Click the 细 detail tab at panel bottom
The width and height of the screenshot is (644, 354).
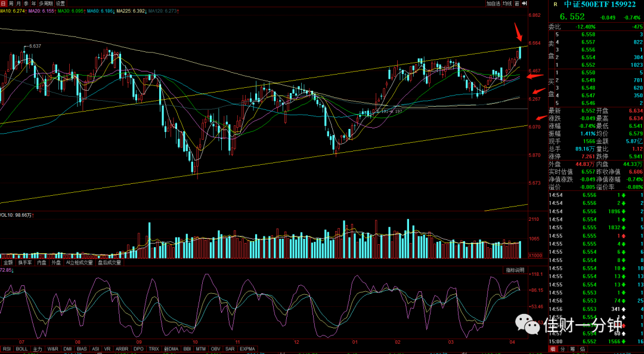click(x=552, y=349)
